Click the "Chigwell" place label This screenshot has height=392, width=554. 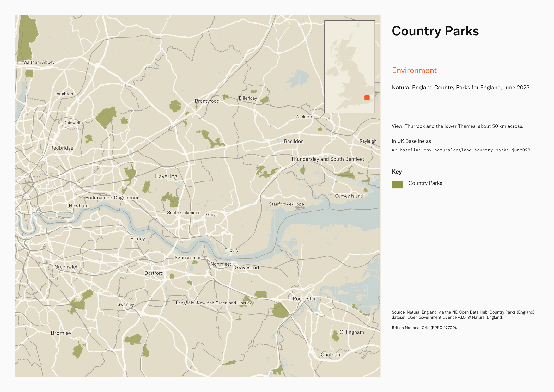click(x=72, y=123)
